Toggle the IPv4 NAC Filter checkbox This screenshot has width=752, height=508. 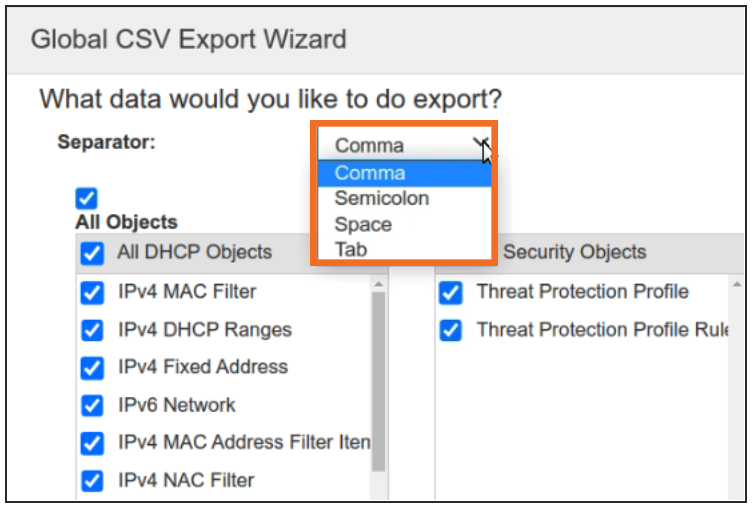pos(93,481)
